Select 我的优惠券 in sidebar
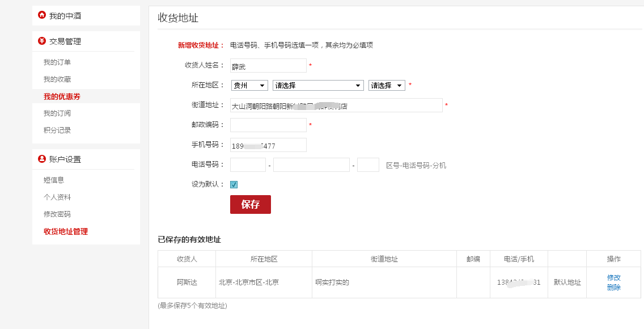The height and width of the screenshot is (329, 644). click(62, 96)
